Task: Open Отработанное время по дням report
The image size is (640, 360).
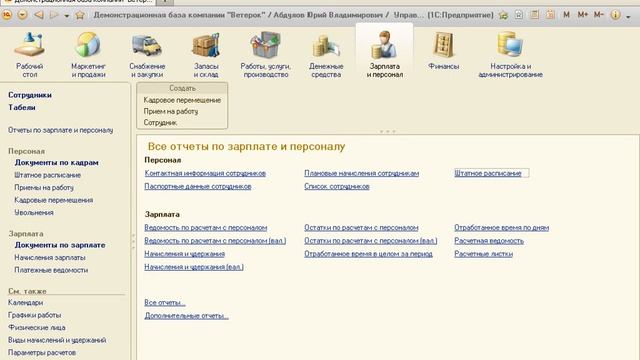Action: click(501, 228)
